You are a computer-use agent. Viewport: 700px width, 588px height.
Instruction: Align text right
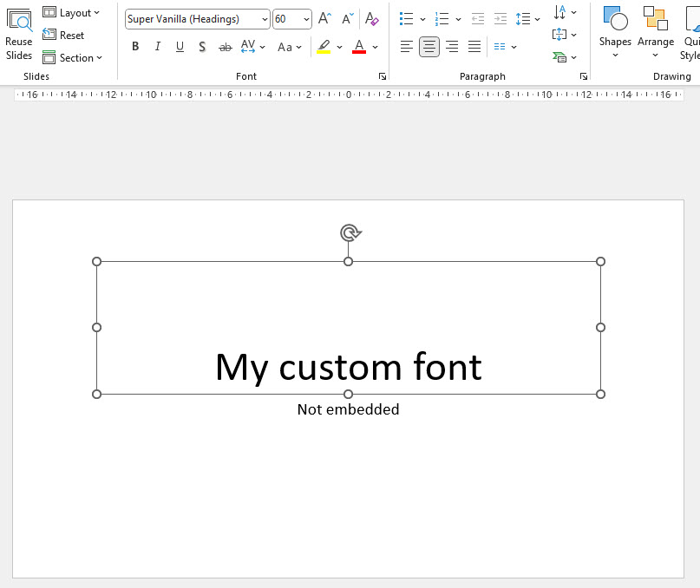pos(452,47)
